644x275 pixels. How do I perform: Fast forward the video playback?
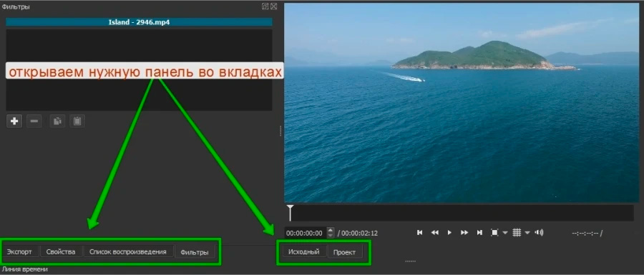pyautogui.click(x=464, y=232)
